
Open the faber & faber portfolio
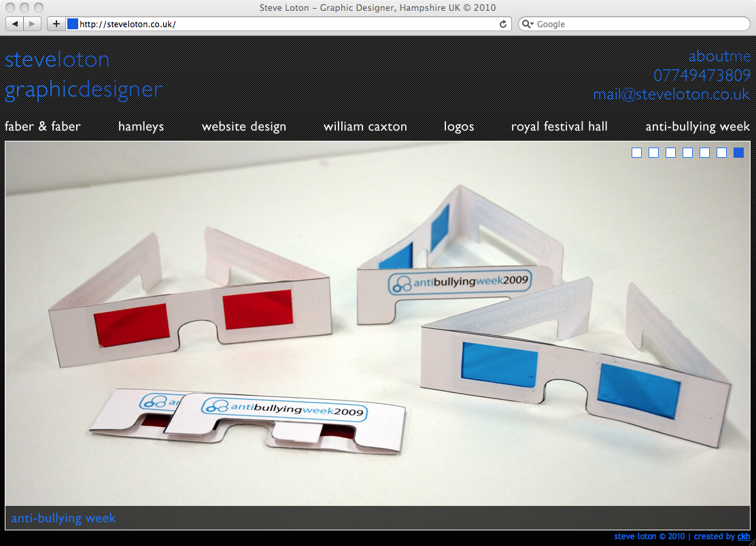tap(42, 126)
